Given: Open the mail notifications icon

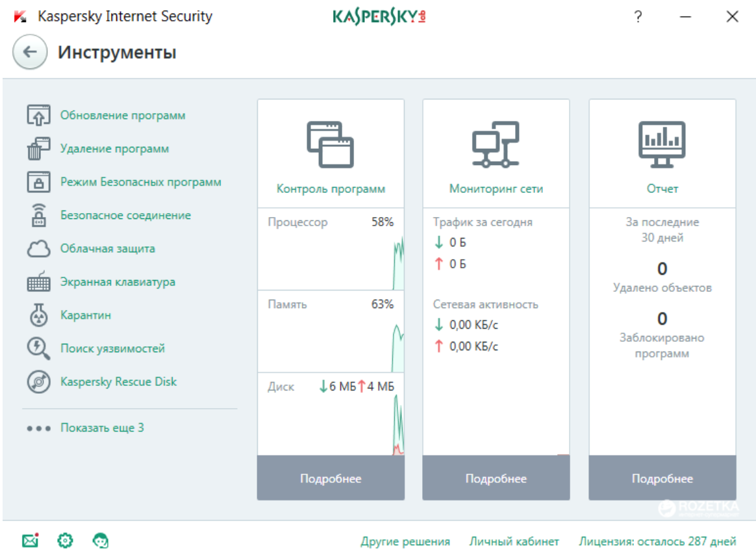Looking at the screenshot, I should pyautogui.click(x=31, y=541).
